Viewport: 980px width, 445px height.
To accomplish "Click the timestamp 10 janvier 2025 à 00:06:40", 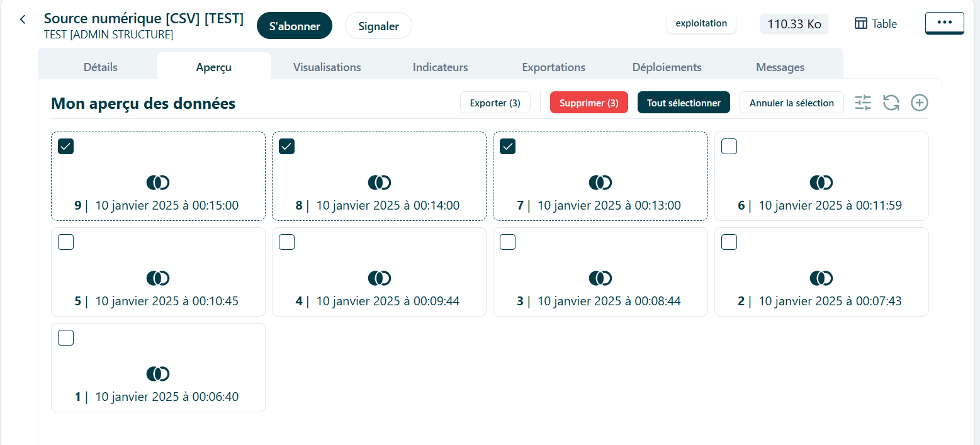I will click(x=167, y=397).
